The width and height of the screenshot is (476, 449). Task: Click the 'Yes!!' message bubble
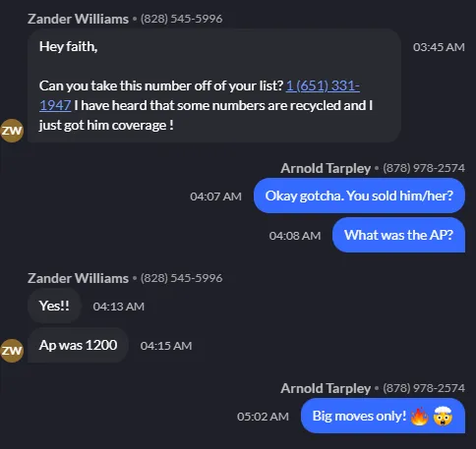click(x=54, y=306)
